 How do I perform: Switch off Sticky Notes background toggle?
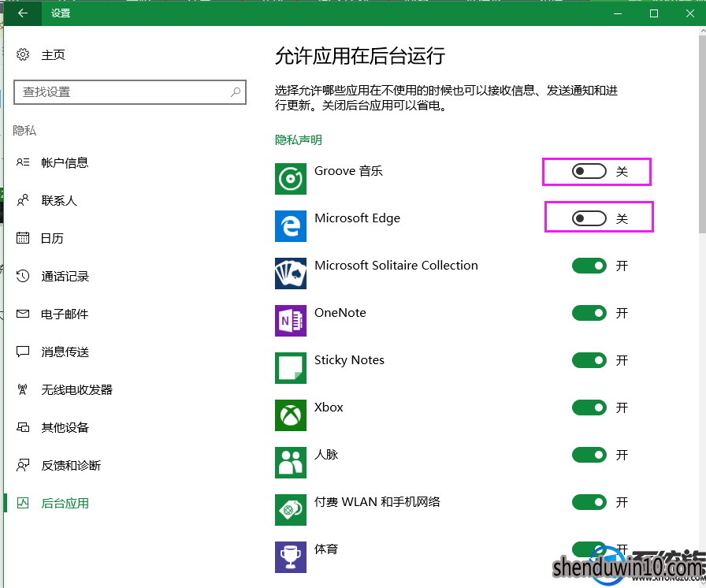589,360
